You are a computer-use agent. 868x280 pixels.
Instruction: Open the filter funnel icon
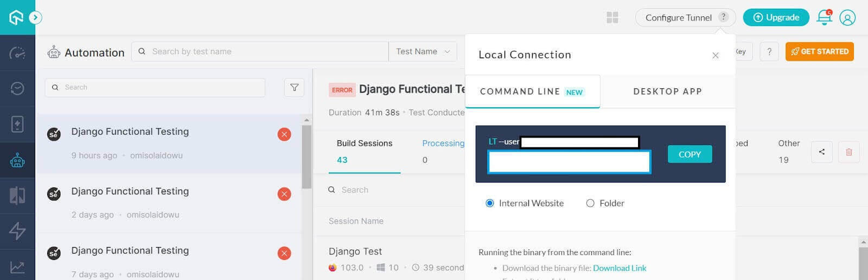[x=294, y=87]
